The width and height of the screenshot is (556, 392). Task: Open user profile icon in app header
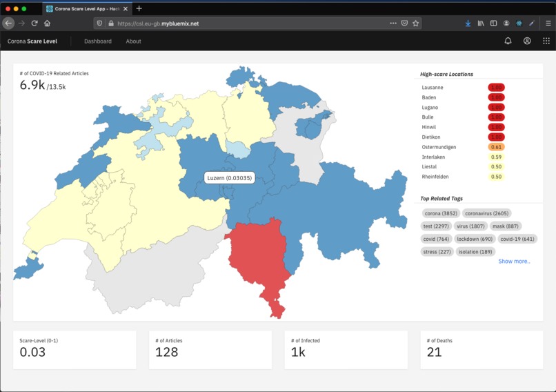(x=527, y=41)
